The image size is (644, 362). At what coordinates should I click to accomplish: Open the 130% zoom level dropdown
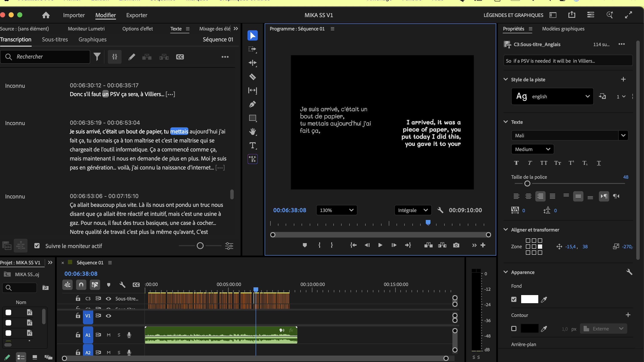336,210
